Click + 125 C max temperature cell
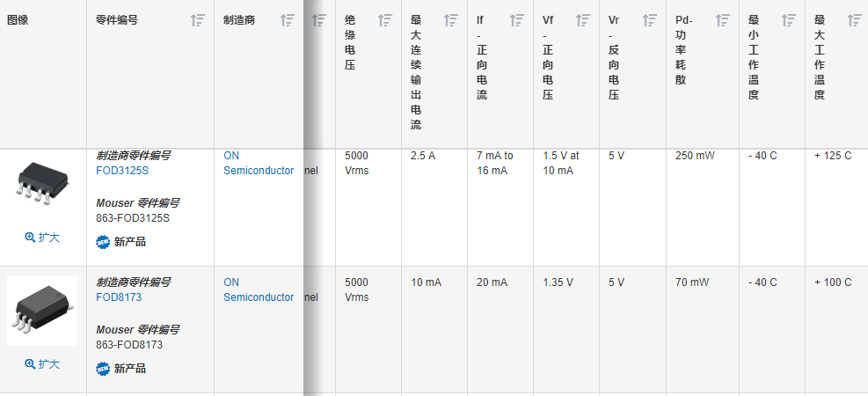The image size is (868, 396). (x=833, y=156)
